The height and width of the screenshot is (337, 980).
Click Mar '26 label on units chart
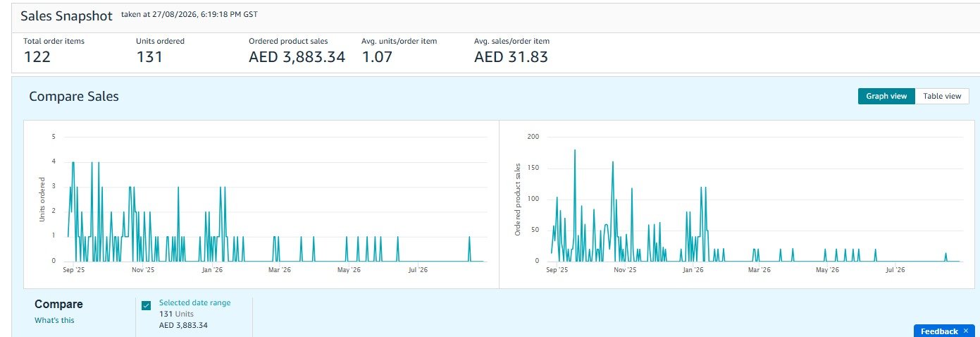(280, 269)
